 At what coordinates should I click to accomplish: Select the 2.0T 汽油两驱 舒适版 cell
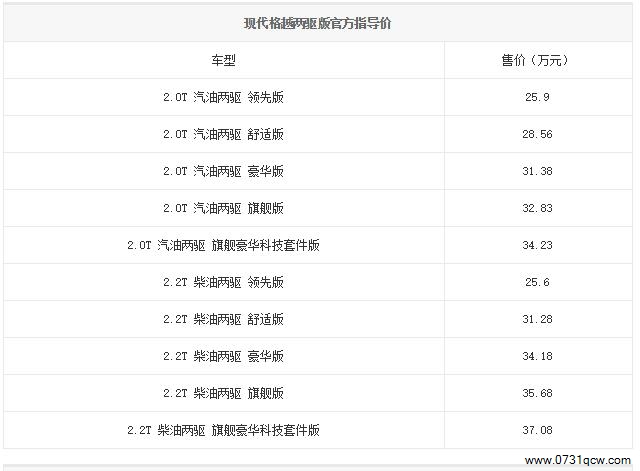pos(223,134)
